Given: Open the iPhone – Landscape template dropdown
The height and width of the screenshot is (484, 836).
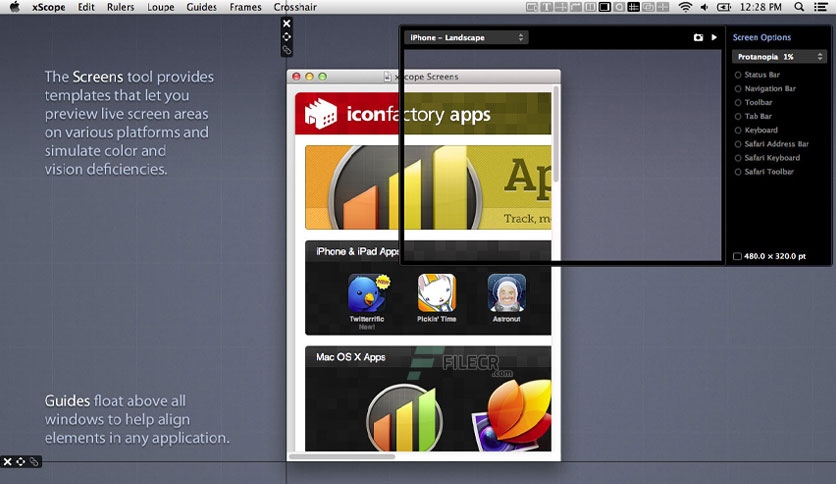Looking at the screenshot, I should click(466, 37).
